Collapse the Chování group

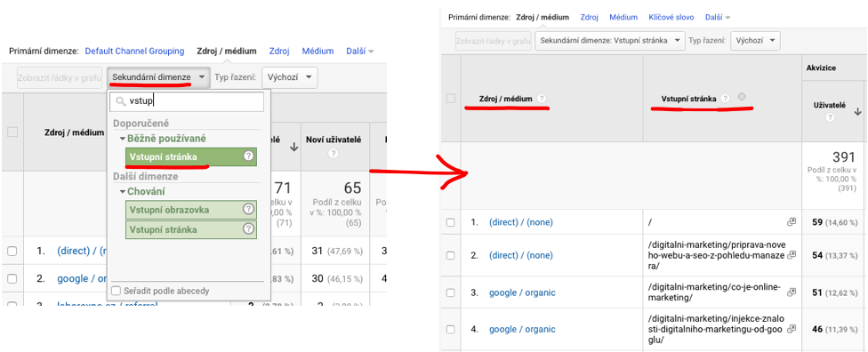point(123,191)
